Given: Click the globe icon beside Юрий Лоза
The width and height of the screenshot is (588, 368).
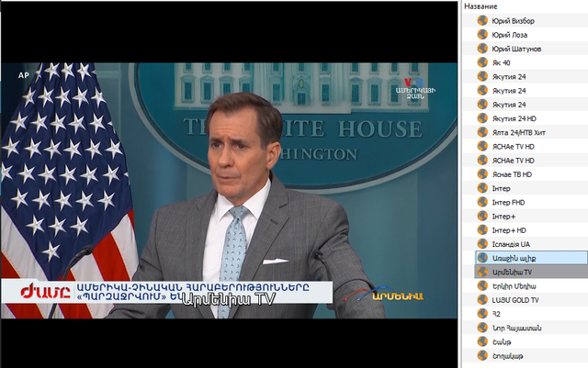Looking at the screenshot, I should pyautogui.click(x=482, y=35).
